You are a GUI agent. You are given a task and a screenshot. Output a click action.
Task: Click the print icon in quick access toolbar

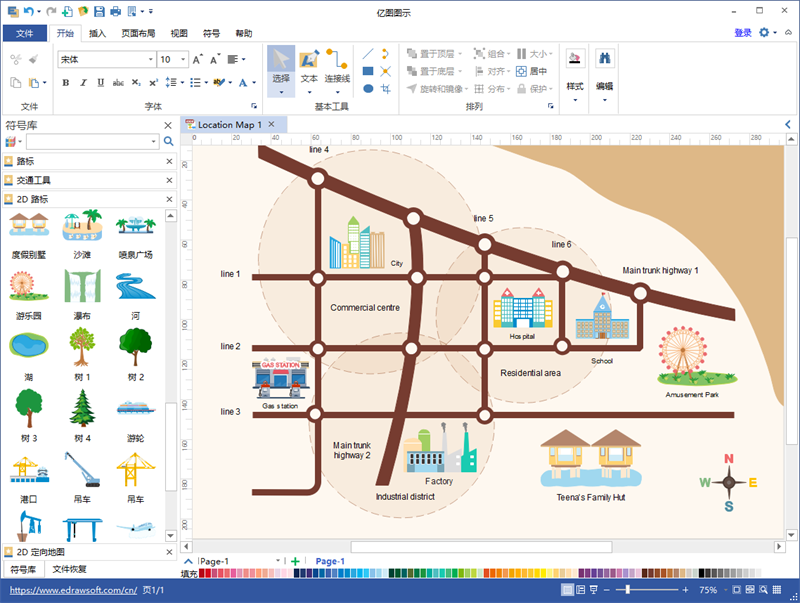115,11
